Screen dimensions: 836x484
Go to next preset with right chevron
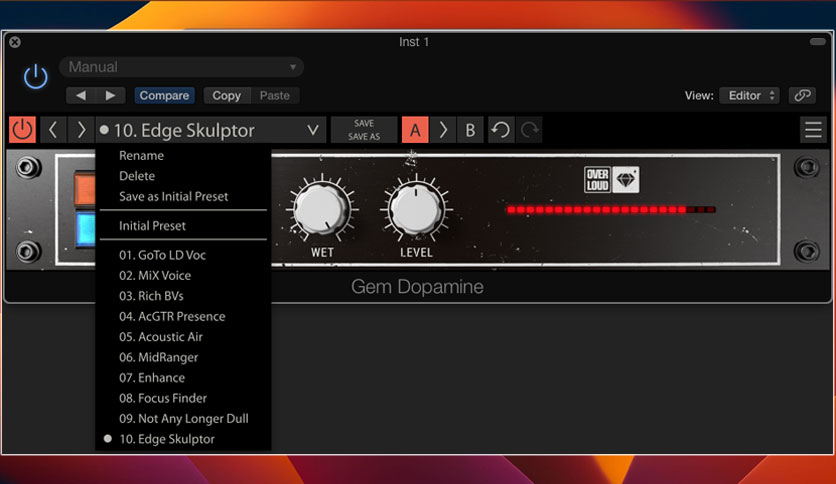[81, 130]
